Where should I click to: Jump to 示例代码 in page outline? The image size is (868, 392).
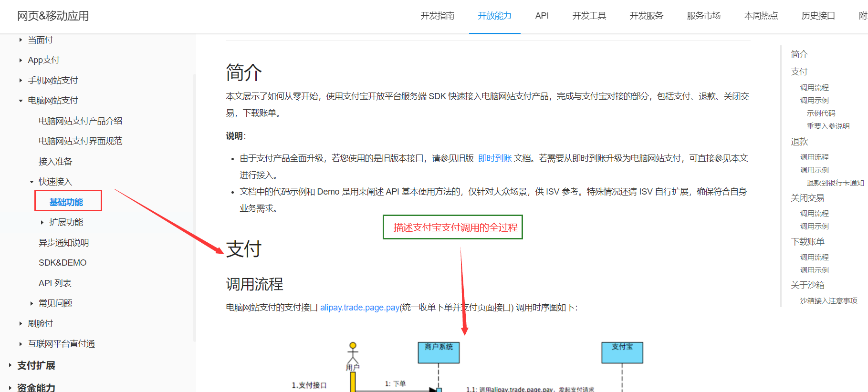[x=821, y=113]
